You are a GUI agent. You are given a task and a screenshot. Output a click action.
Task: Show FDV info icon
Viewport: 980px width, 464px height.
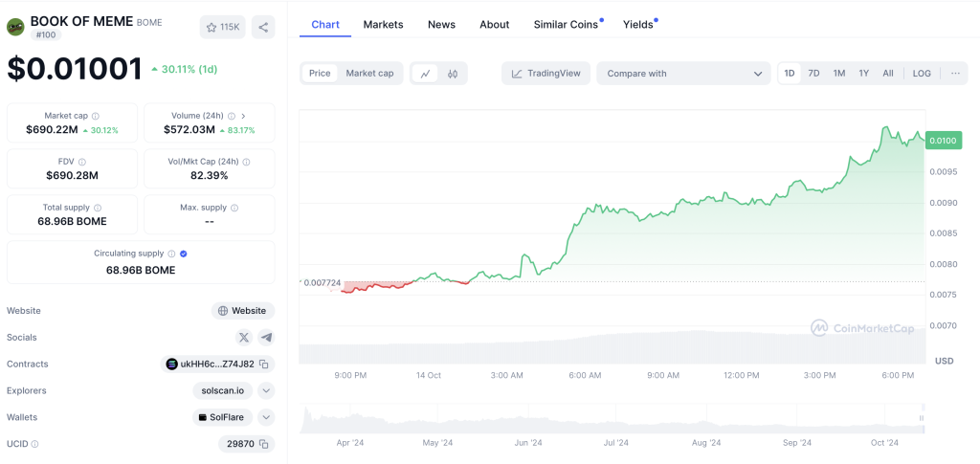click(82, 162)
